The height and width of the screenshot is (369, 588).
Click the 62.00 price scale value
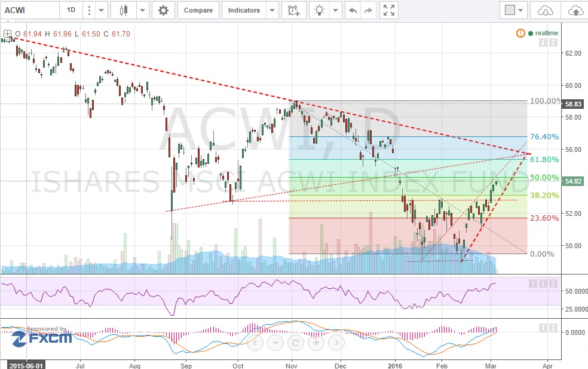(574, 53)
